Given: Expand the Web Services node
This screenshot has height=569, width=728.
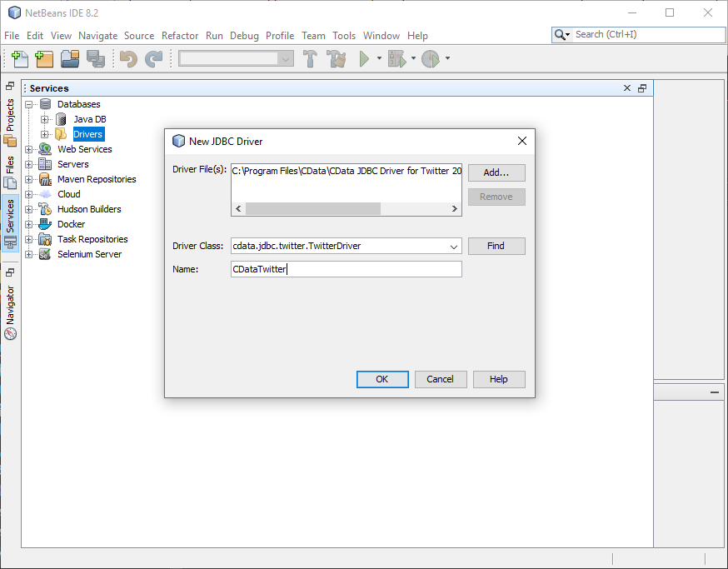Looking at the screenshot, I should (x=29, y=149).
